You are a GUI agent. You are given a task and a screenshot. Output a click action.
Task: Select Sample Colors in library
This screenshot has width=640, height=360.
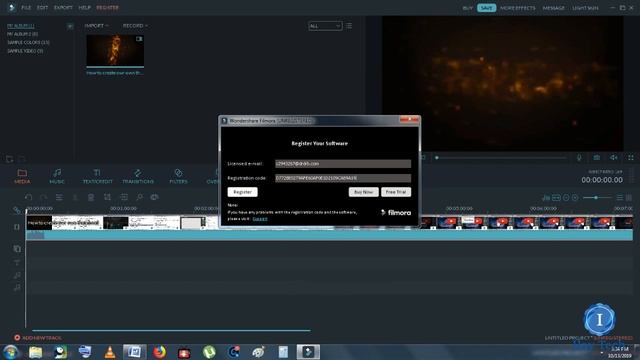tap(28, 42)
